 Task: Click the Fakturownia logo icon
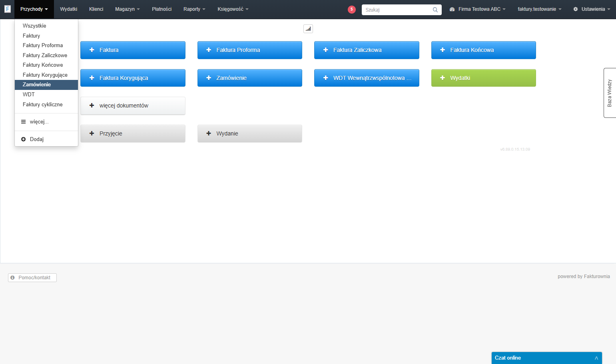click(x=8, y=9)
